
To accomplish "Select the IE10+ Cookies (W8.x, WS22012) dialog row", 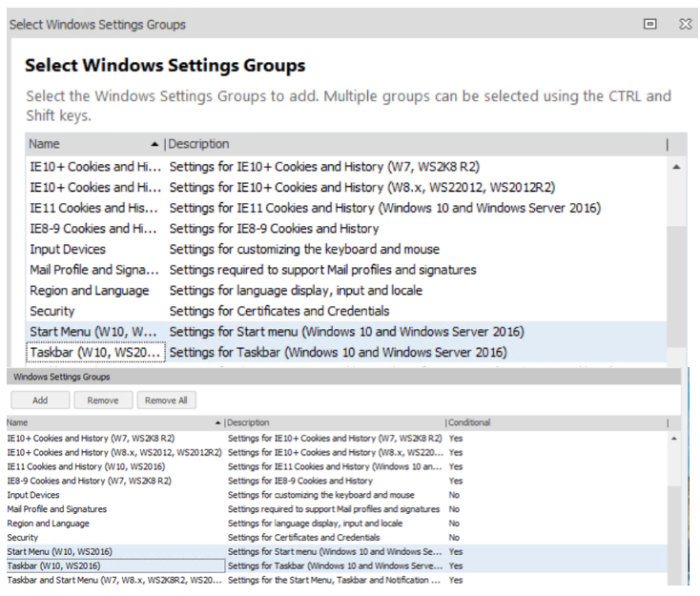I will tap(346, 187).
